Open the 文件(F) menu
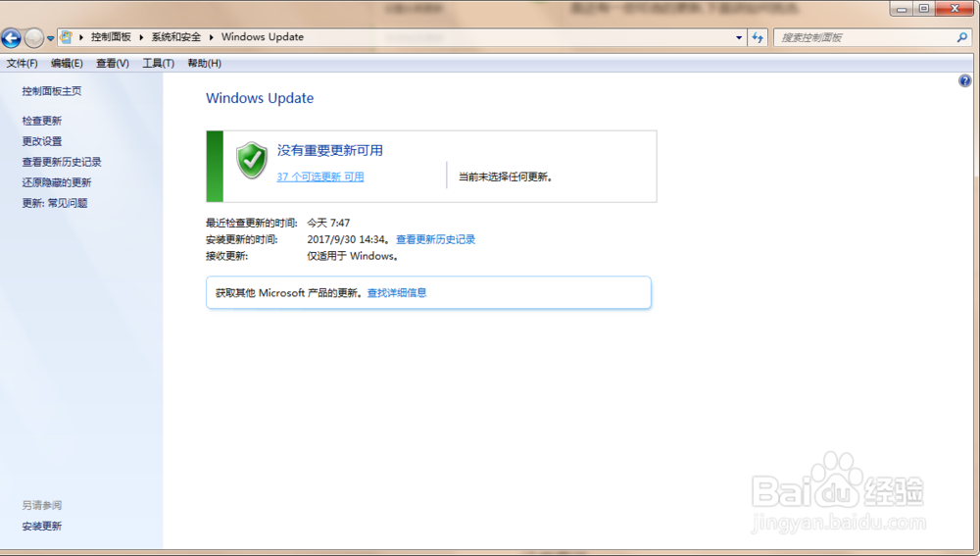The height and width of the screenshot is (556, 980). click(x=22, y=63)
